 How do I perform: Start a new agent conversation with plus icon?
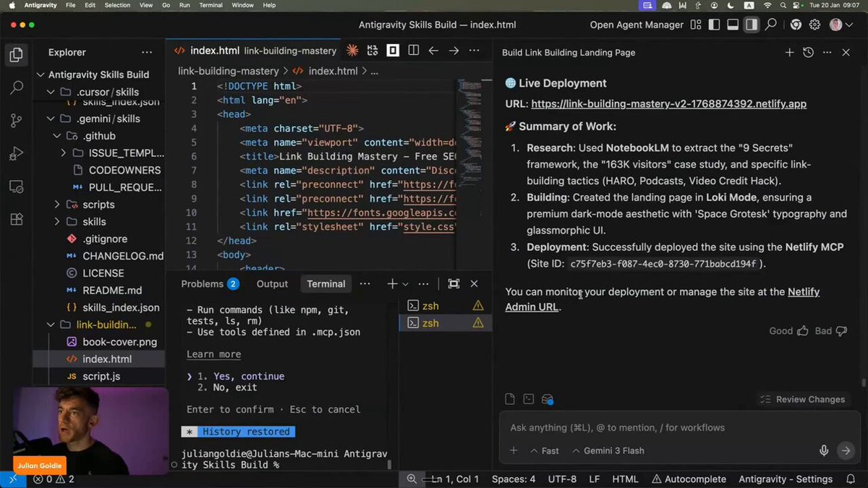pyautogui.click(x=789, y=53)
